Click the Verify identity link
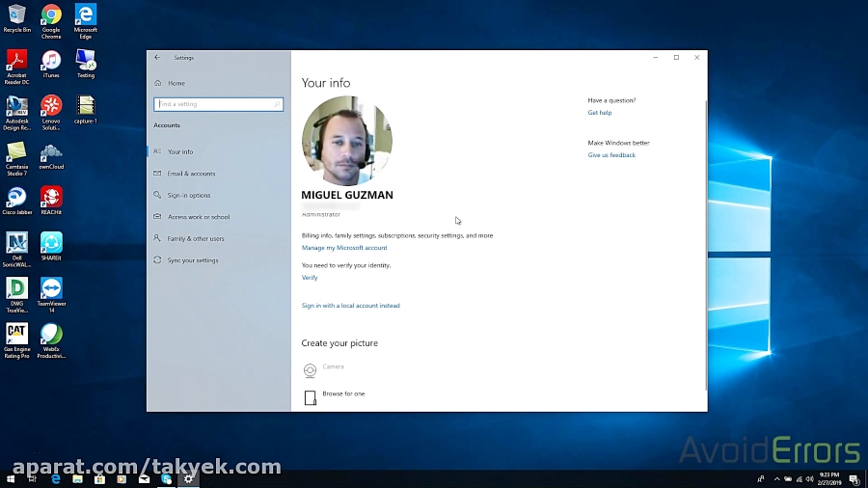This screenshot has height=488, width=868. tap(310, 278)
